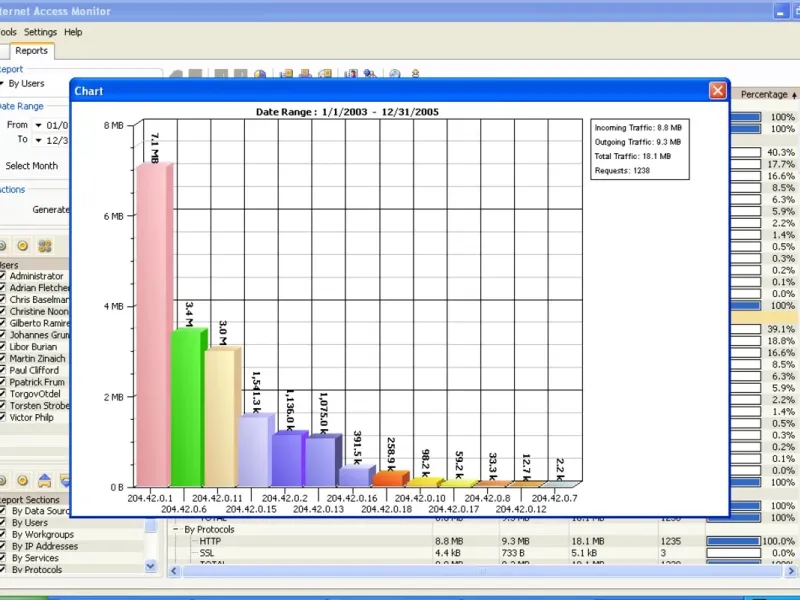800x600 pixels.
Task: Click Report Sections list scroll-down arrow
Action: tap(151, 565)
